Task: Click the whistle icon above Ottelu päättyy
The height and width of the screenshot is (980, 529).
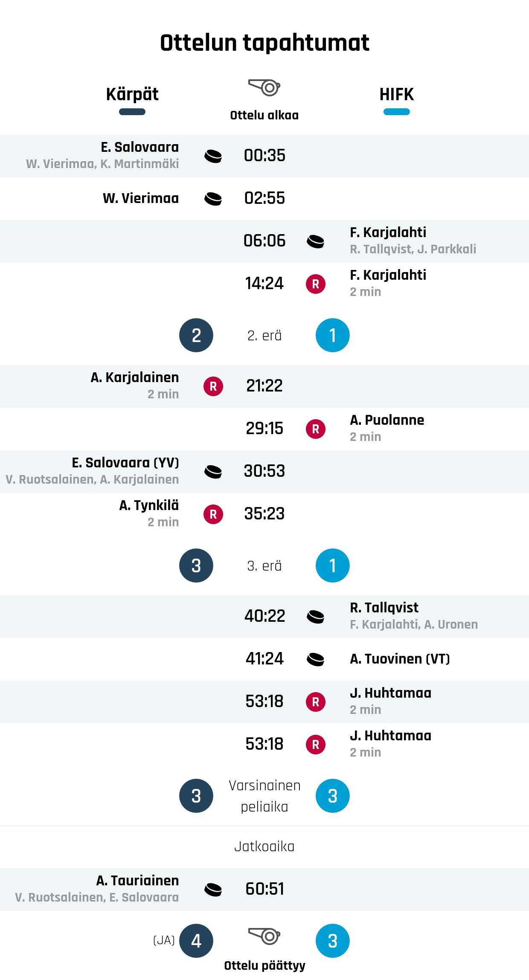Action: 264,936
